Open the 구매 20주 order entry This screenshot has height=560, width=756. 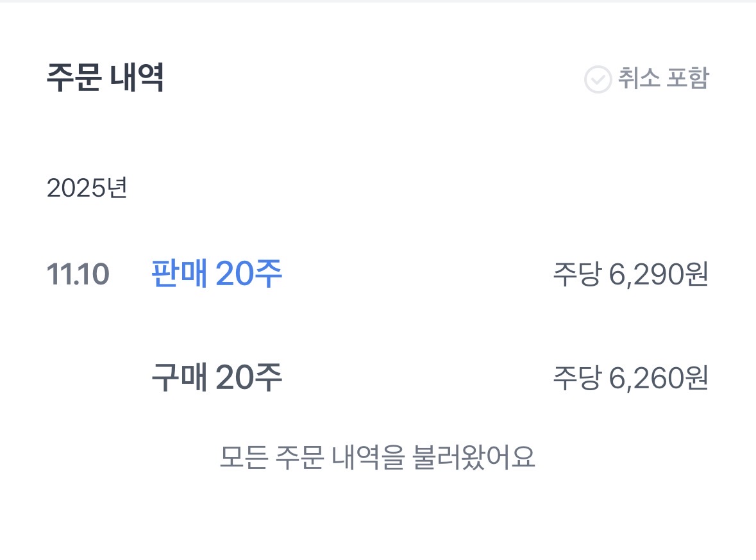tap(217, 378)
